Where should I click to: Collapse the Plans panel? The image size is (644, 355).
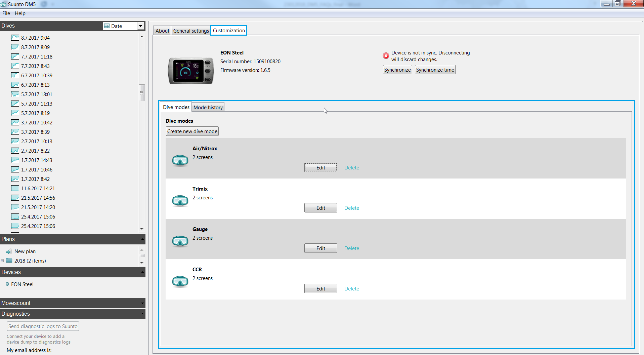pyautogui.click(x=142, y=239)
